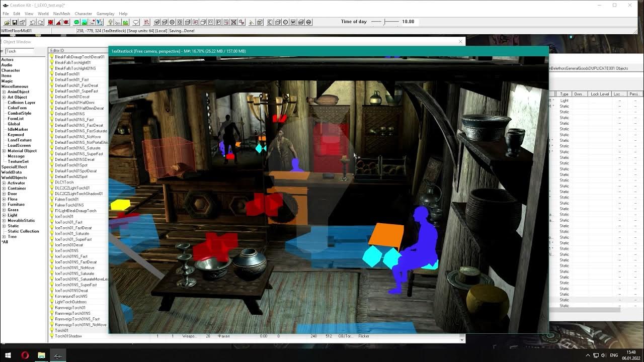Select the *All entry in the object tree
644x362 pixels.
pyautogui.click(x=5, y=242)
